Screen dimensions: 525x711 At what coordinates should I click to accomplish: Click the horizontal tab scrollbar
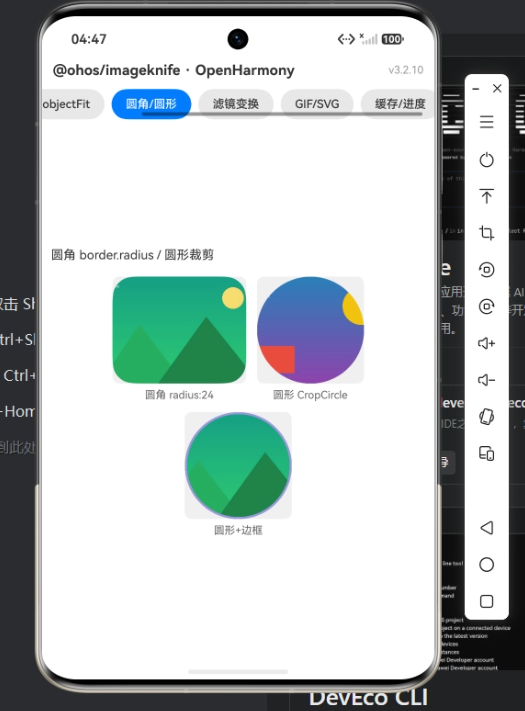click(x=282, y=114)
